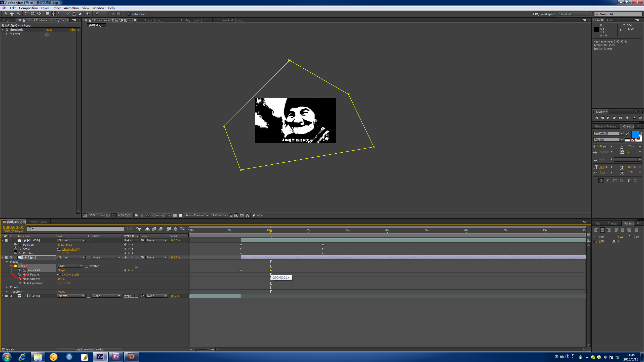Select the Puppet Pin tool

(x=97, y=14)
